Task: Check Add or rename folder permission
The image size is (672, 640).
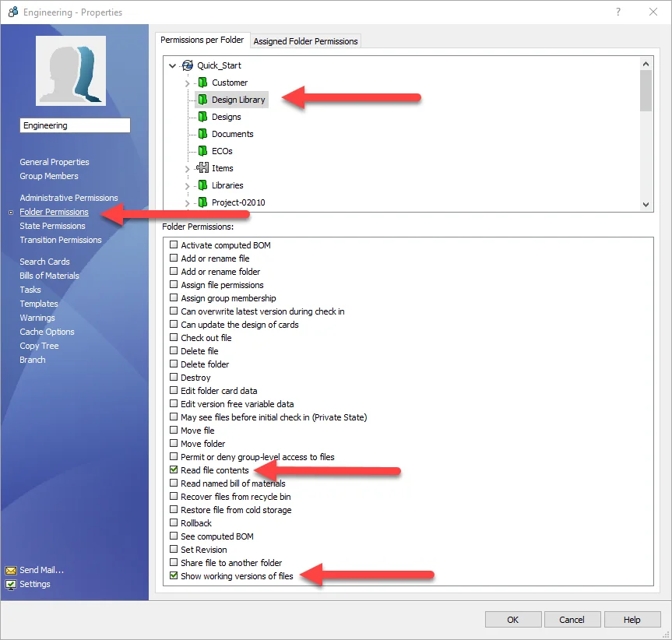Action: coord(174,271)
